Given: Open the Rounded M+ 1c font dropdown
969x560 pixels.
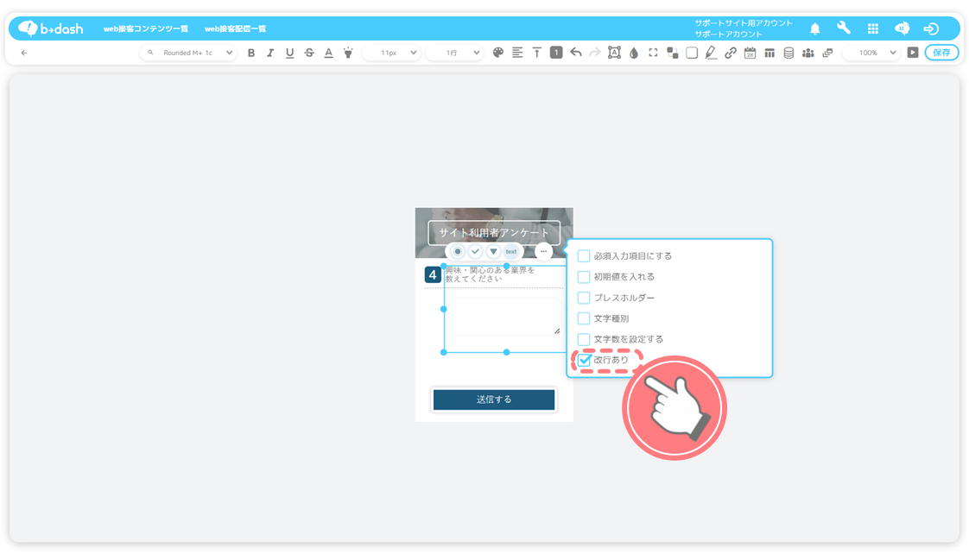Looking at the screenshot, I should click(x=188, y=53).
